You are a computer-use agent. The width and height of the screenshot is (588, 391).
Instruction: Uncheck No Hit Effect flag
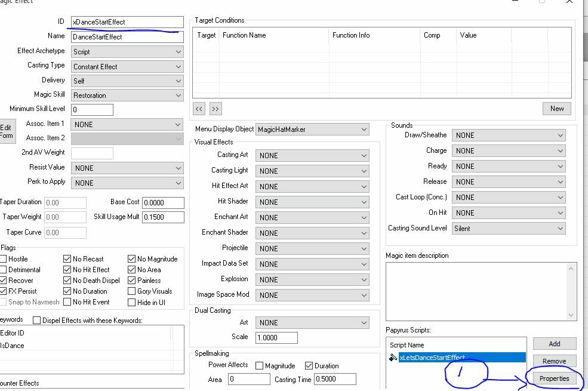[67, 270]
